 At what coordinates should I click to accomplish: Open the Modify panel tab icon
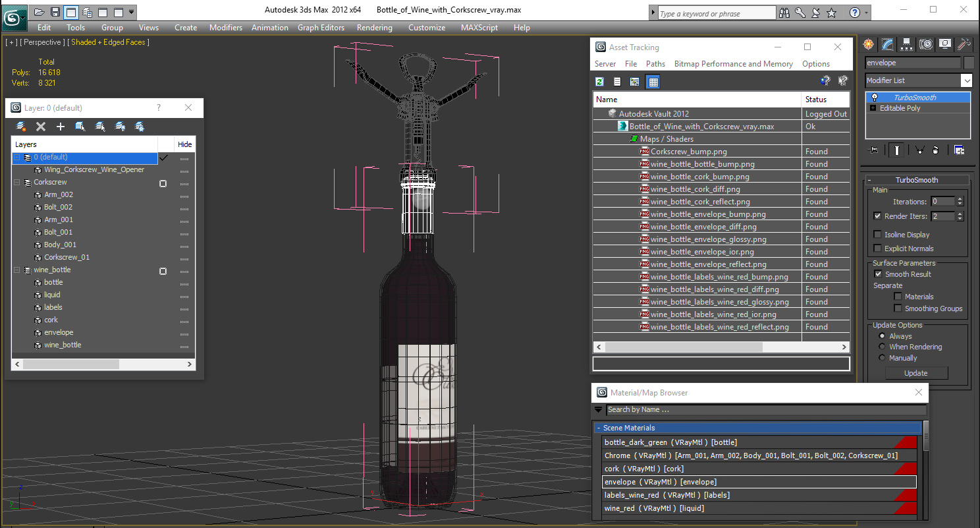(x=888, y=44)
